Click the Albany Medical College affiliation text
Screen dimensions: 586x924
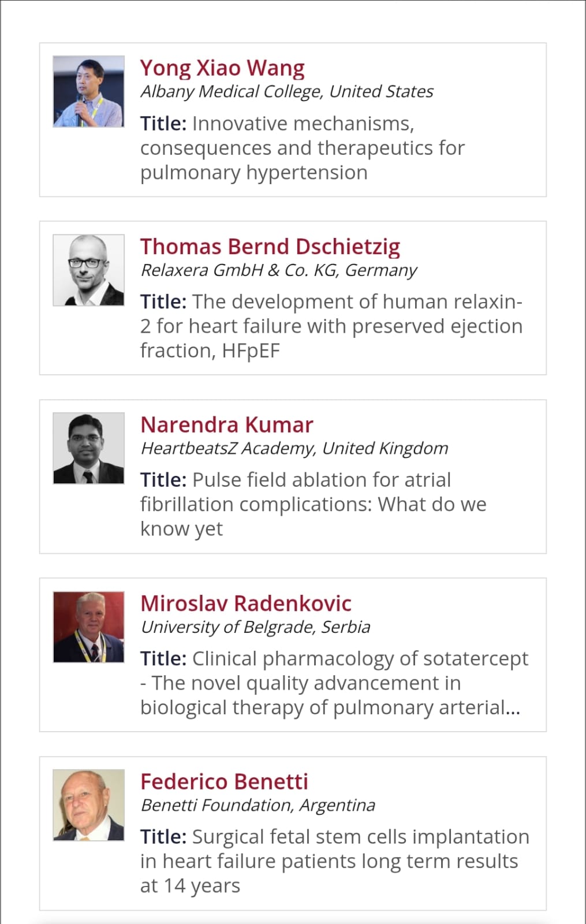[x=287, y=91]
